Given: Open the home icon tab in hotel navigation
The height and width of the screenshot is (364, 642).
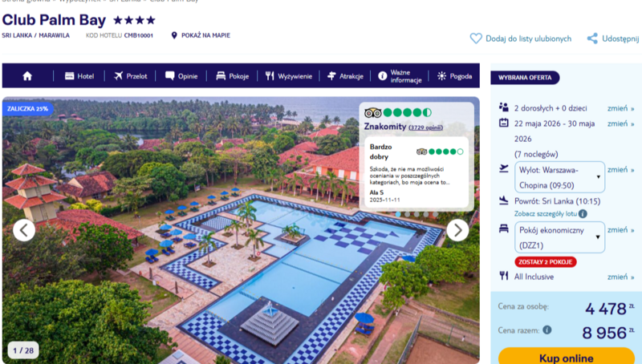Looking at the screenshot, I should (x=27, y=76).
